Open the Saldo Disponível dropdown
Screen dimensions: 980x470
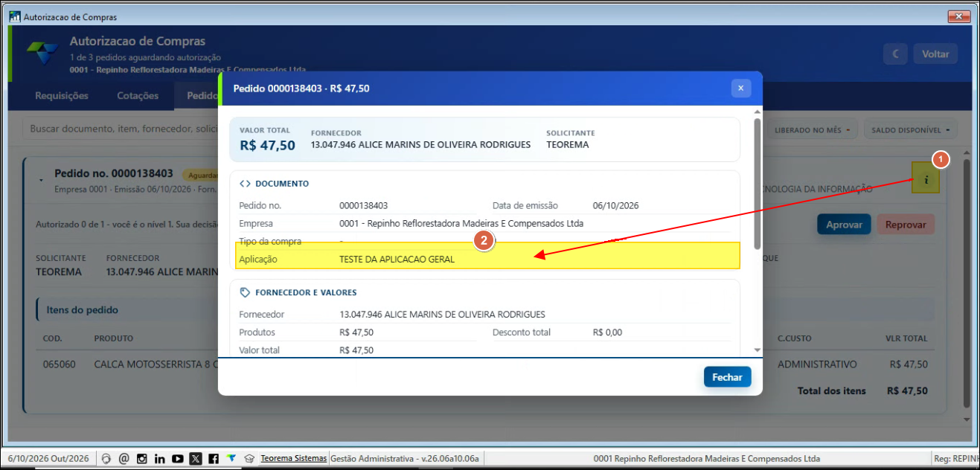(910, 130)
